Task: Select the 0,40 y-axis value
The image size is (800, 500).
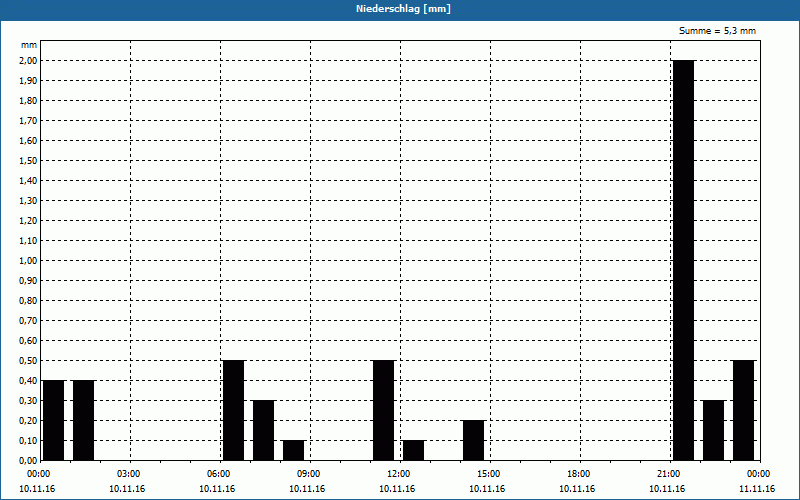Action: click(x=29, y=381)
